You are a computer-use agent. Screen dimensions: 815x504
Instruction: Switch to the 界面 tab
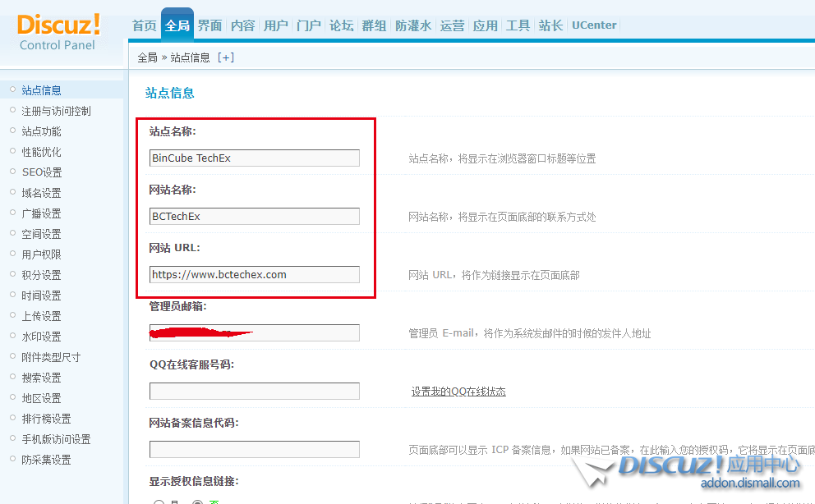tap(210, 25)
